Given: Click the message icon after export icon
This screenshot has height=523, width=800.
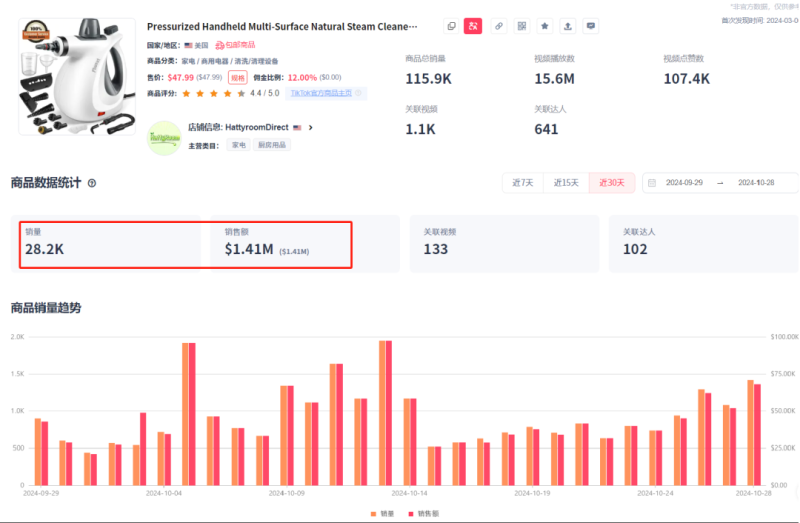Looking at the screenshot, I should point(591,26).
